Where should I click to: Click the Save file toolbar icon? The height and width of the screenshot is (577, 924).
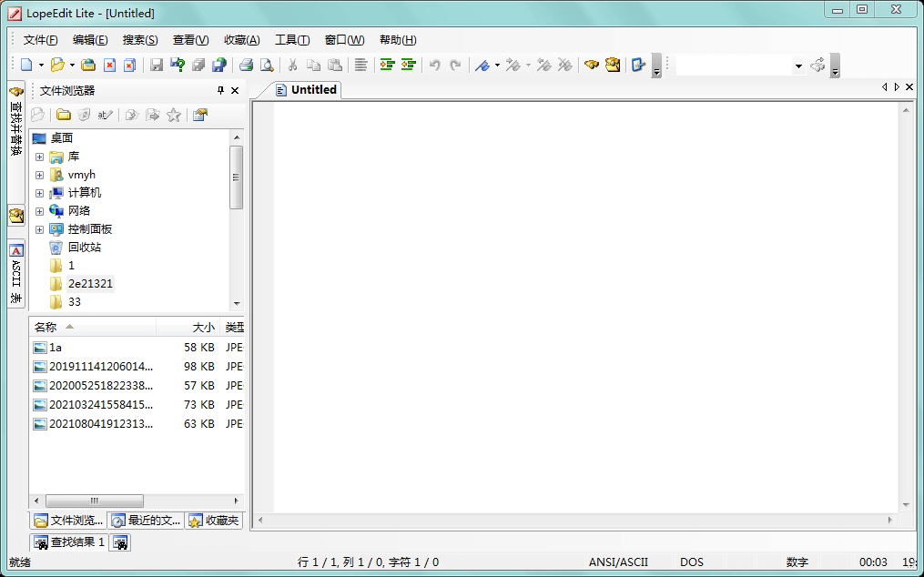coord(157,66)
